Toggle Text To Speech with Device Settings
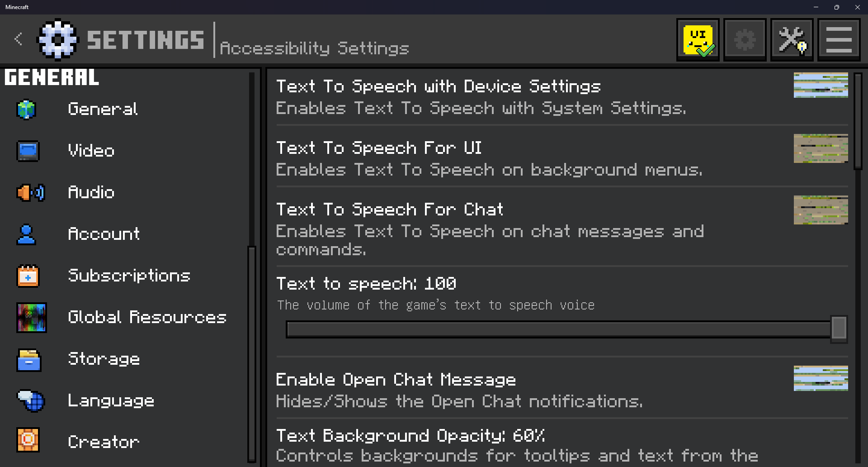 coord(821,85)
